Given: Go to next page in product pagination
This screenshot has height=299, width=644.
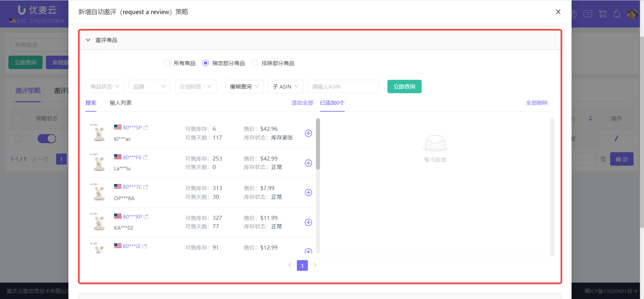Looking at the screenshot, I should pyautogui.click(x=315, y=265).
